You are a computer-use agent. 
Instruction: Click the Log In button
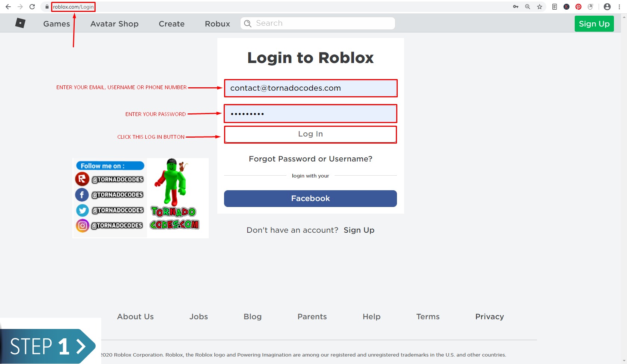pos(310,134)
